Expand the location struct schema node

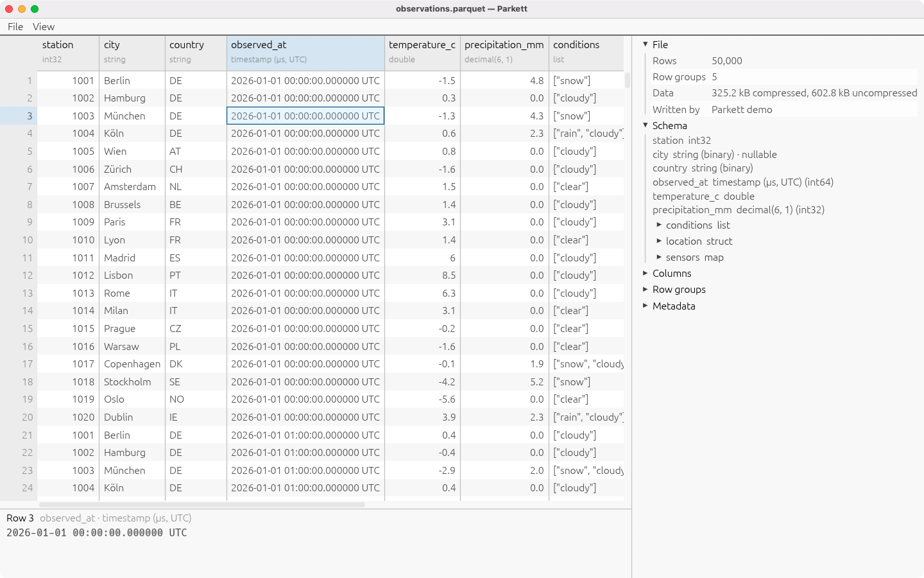pos(659,241)
